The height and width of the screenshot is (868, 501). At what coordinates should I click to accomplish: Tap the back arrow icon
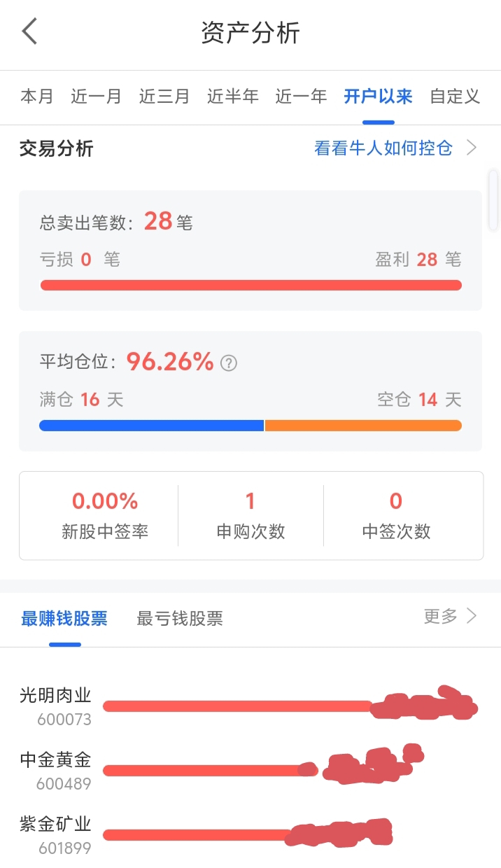(29, 32)
